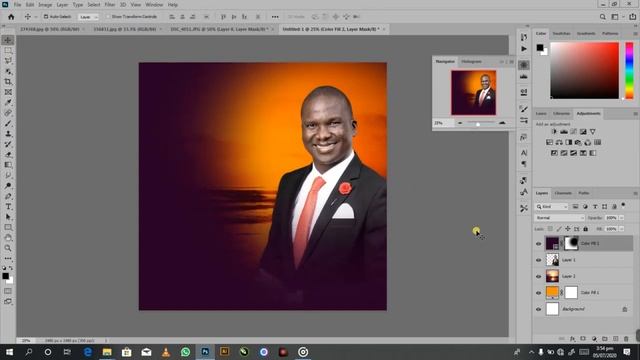The width and height of the screenshot is (640, 360).
Task: Click the Home icon in options bar
Action: pos(11,17)
